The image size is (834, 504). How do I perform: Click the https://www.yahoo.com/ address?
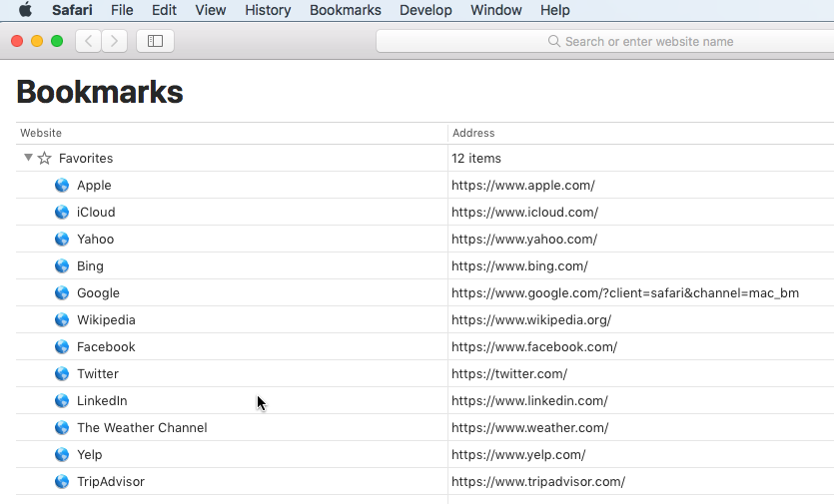[x=524, y=240]
